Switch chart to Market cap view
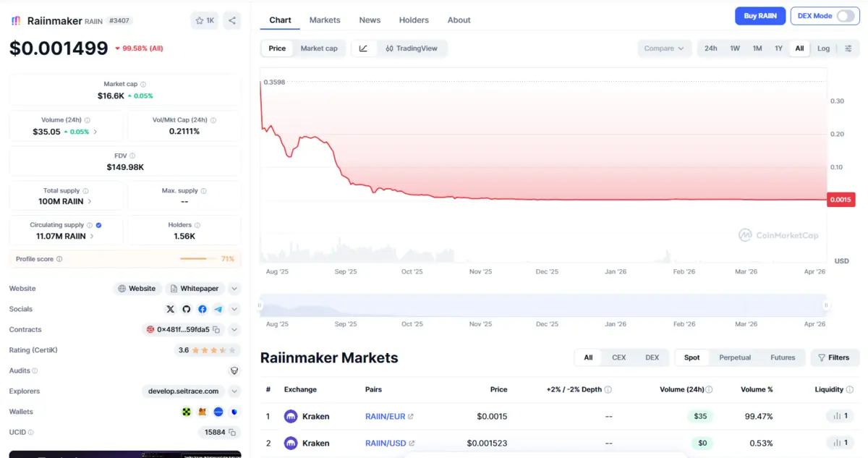This screenshot has height=458, width=868. [319, 48]
